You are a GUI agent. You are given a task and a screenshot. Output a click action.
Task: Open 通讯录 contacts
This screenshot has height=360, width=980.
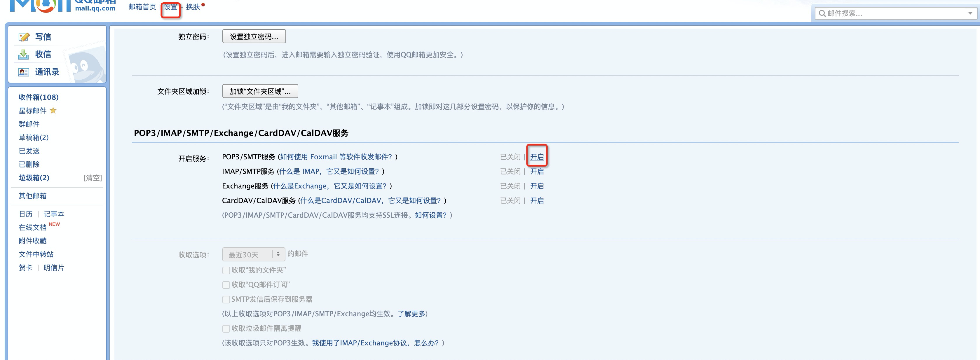(x=47, y=72)
